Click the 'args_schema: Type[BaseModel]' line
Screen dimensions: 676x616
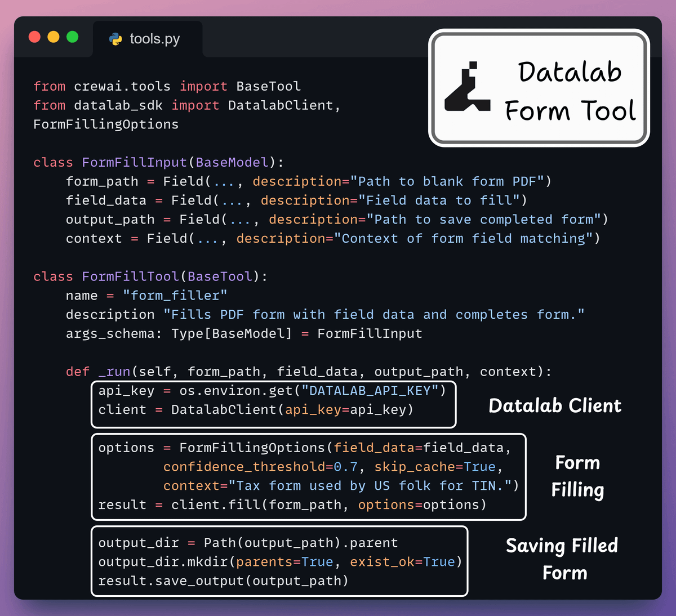tap(244, 334)
